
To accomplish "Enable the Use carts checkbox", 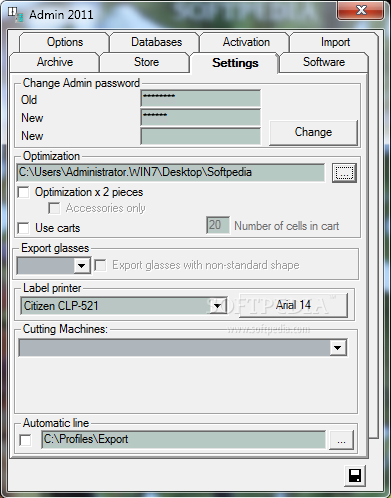I will pyautogui.click(x=24, y=228).
